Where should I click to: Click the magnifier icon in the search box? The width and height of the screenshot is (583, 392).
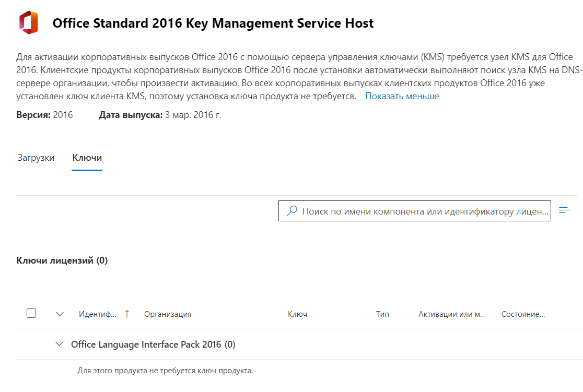292,211
